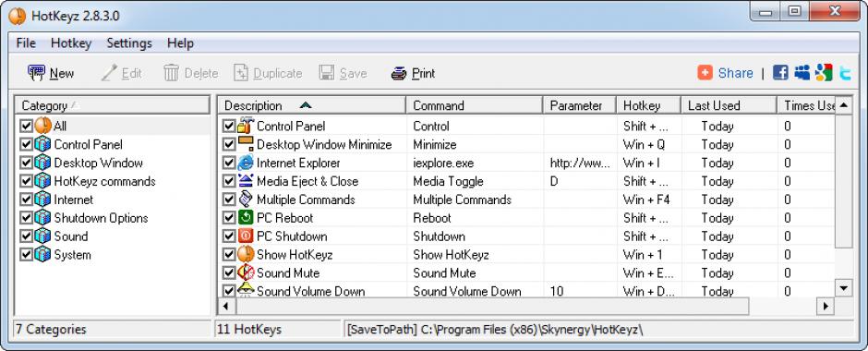Click the Internet category cube icon
The image size is (868, 351).
point(42,200)
